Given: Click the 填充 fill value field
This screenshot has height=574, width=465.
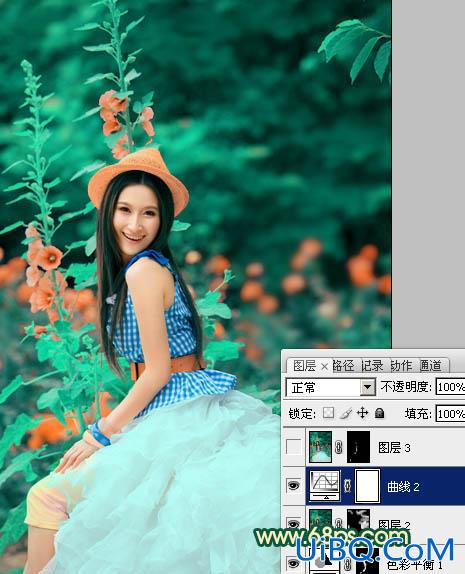Looking at the screenshot, I should (x=450, y=414).
